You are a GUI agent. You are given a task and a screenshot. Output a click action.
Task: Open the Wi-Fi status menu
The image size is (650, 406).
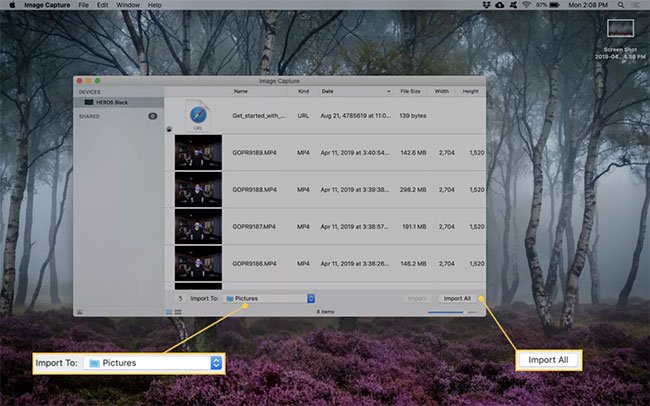click(x=526, y=5)
